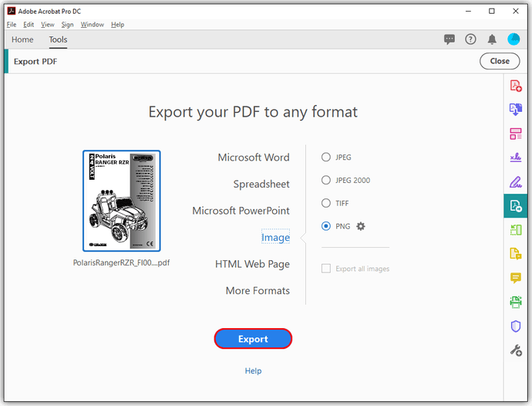Open the Protect shield icon
The height and width of the screenshot is (406, 532).
pyautogui.click(x=516, y=326)
